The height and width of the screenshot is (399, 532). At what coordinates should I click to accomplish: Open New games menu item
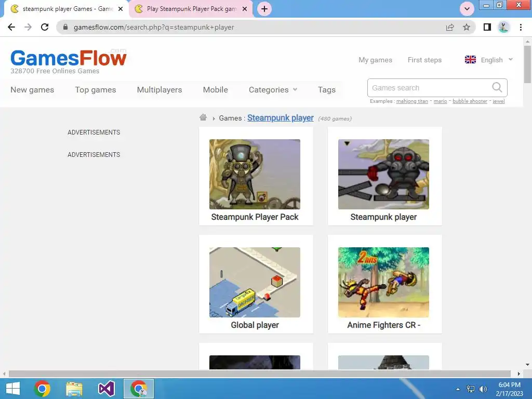pyautogui.click(x=32, y=89)
